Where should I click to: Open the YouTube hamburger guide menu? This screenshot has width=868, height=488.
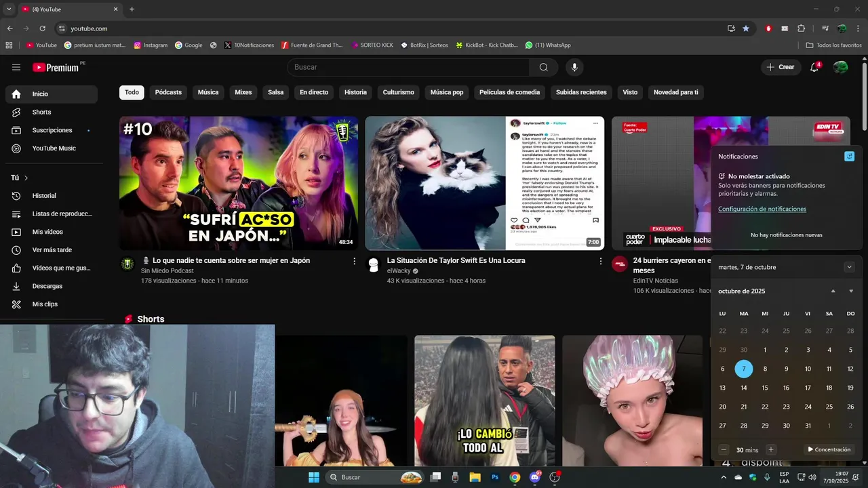point(16,67)
